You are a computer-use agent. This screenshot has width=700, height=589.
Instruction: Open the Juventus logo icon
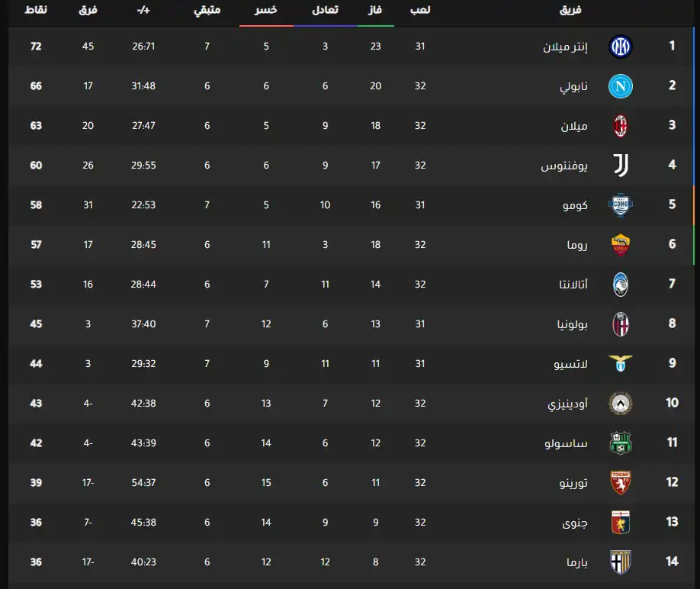[621, 166]
